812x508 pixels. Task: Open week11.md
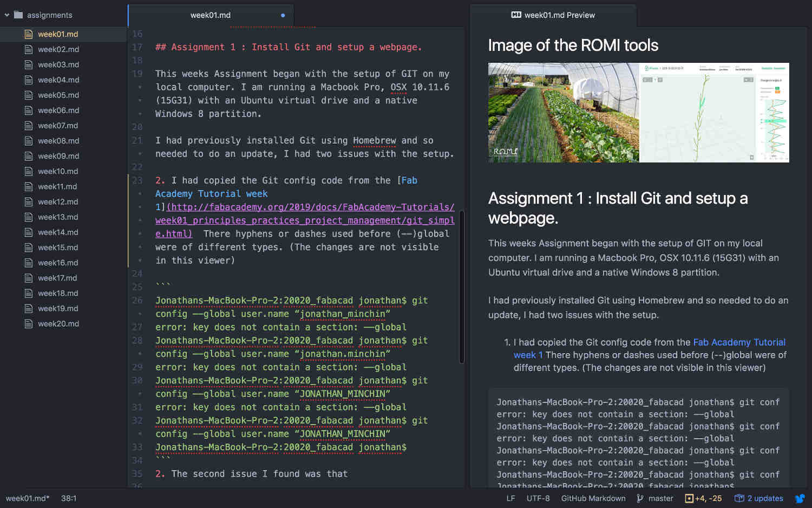point(57,186)
